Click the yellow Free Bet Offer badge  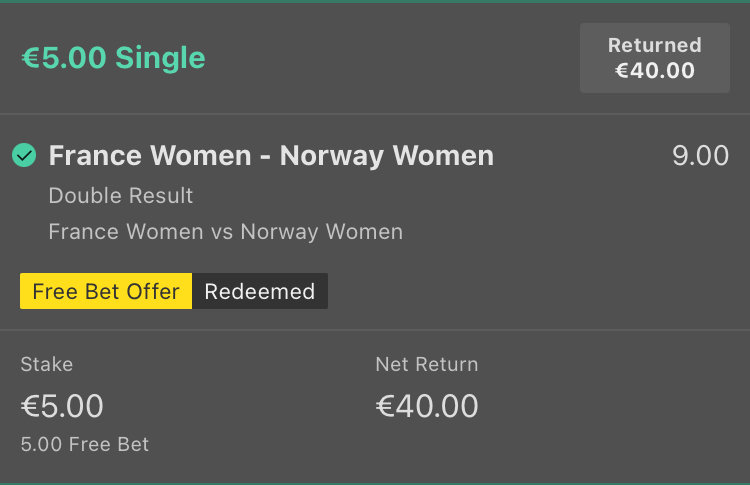pos(106,291)
